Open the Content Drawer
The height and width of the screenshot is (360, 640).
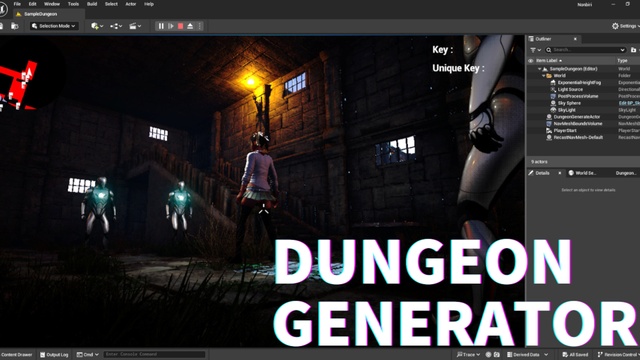point(16,355)
